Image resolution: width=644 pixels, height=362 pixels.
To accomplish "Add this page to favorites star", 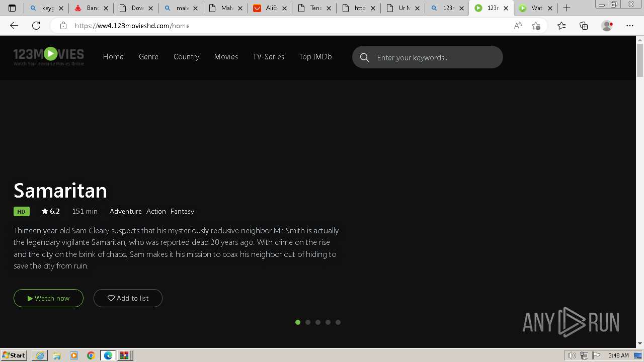I will coord(536,26).
